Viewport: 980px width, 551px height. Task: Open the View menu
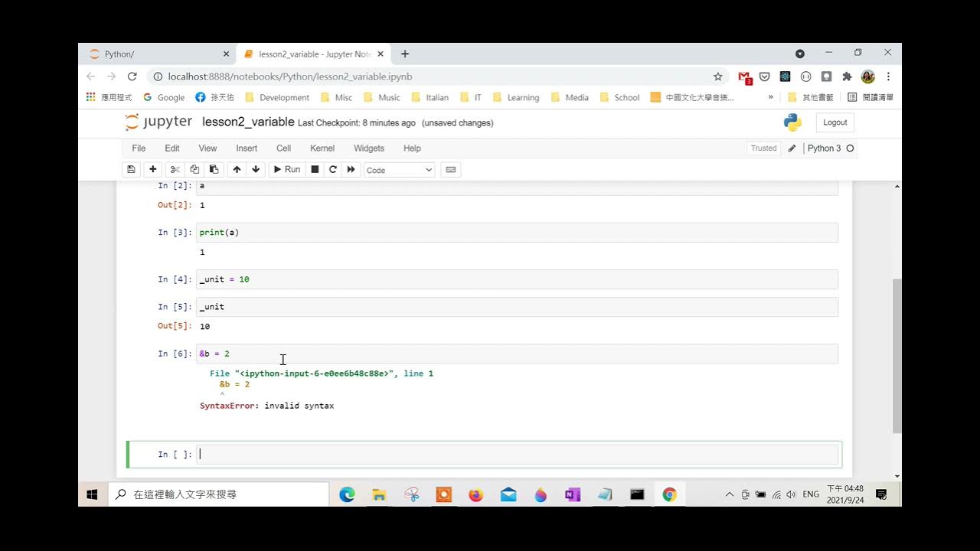point(207,148)
